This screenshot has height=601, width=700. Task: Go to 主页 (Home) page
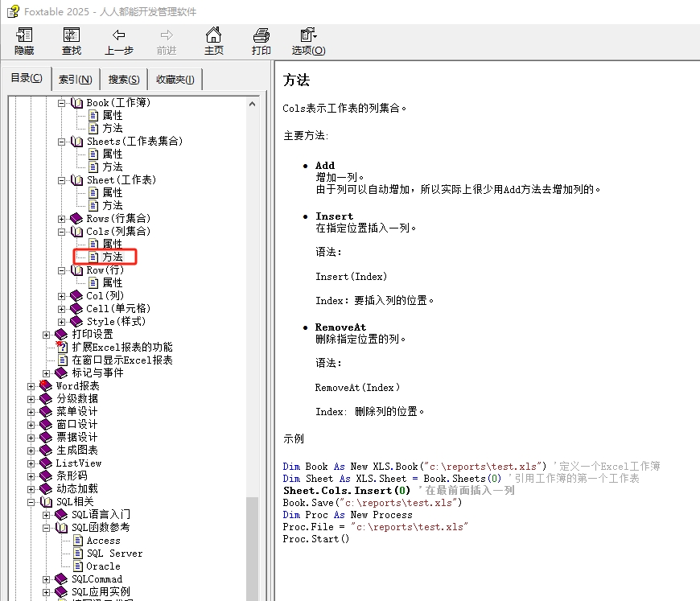(x=214, y=41)
